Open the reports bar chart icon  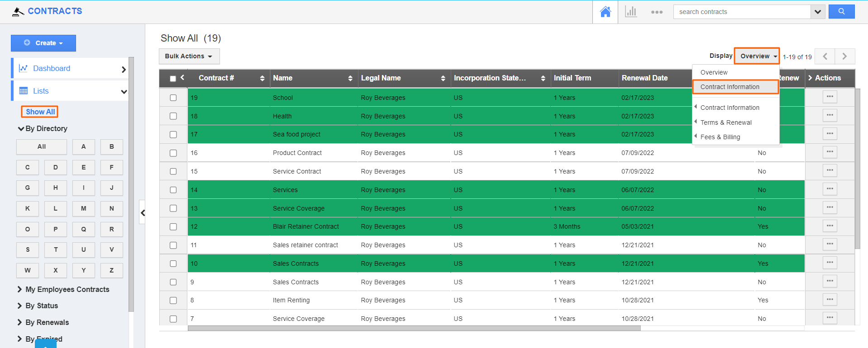tap(631, 12)
